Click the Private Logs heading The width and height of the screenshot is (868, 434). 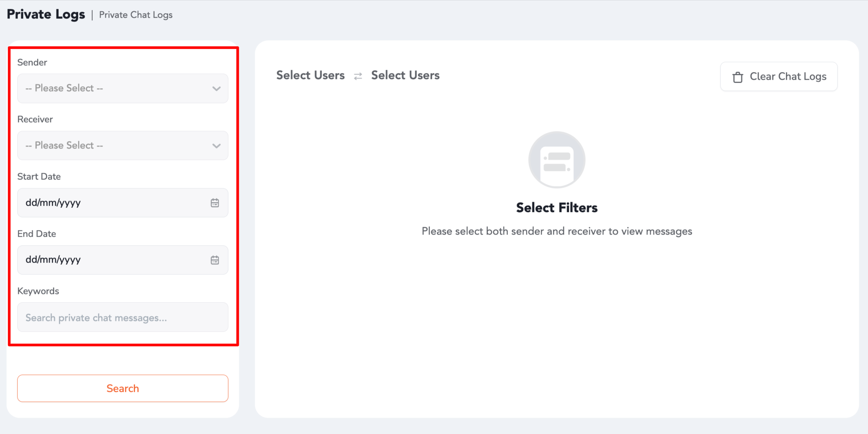(46, 14)
